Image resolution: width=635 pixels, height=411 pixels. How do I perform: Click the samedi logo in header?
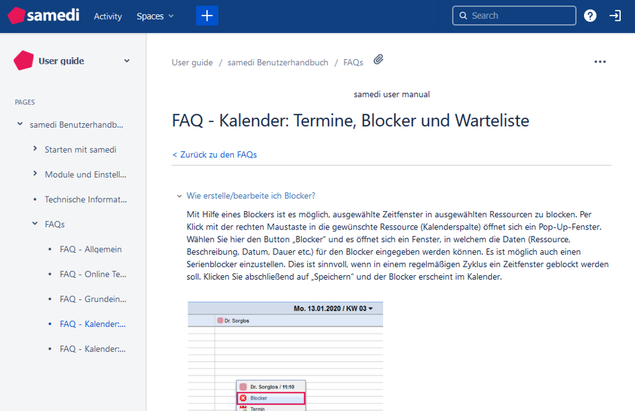(43, 16)
